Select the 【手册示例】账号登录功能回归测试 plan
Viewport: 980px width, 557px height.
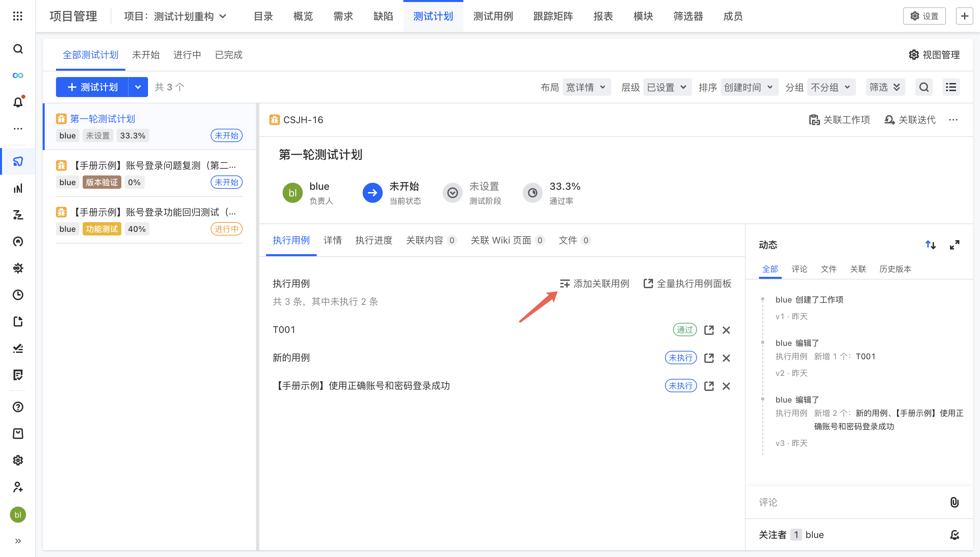149,220
